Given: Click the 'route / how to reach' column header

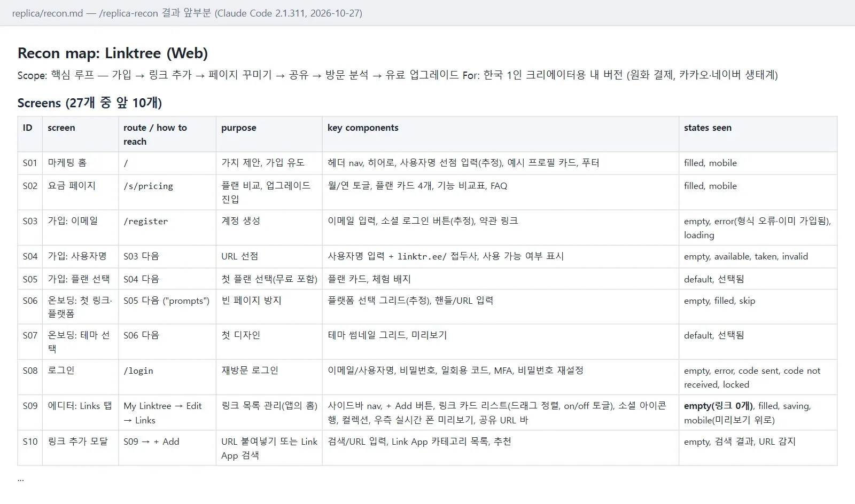Looking at the screenshot, I should pos(167,134).
